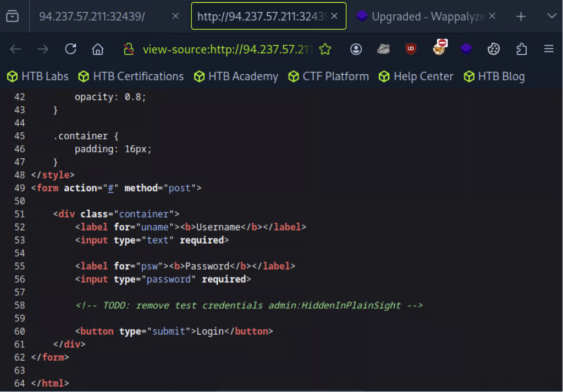Switch to the Upgraded - Wappalyzer tab
The width and height of the screenshot is (563, 392).
click(x=423, y=16)
